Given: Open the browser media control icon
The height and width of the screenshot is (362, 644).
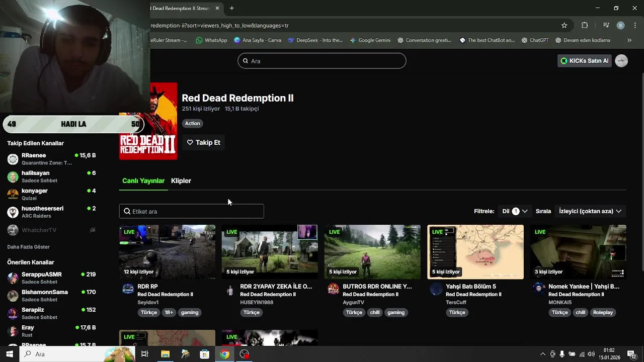Looking at the screenshot, I should [x=606, y=25].
